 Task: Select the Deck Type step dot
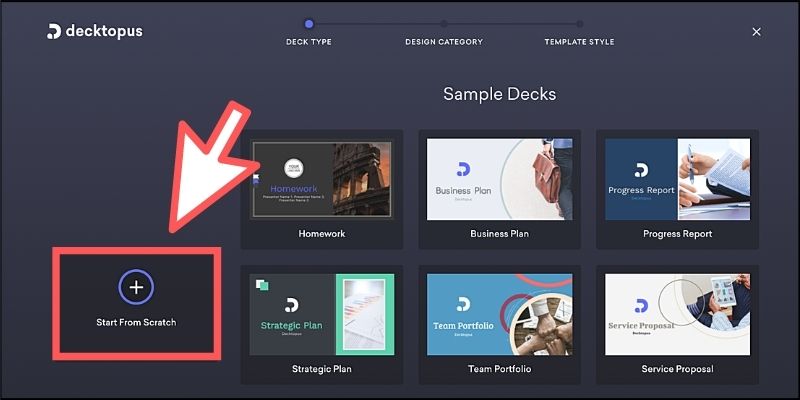click(309, 23)
